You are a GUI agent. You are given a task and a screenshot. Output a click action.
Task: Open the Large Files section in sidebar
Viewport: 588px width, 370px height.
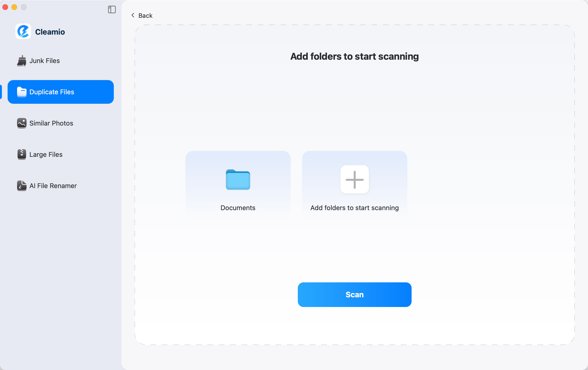[x=46, y=154]
